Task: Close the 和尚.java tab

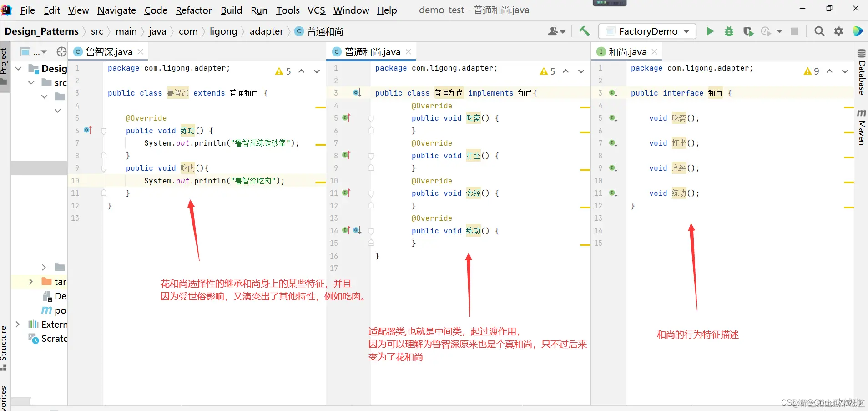Action: point(655,52)
